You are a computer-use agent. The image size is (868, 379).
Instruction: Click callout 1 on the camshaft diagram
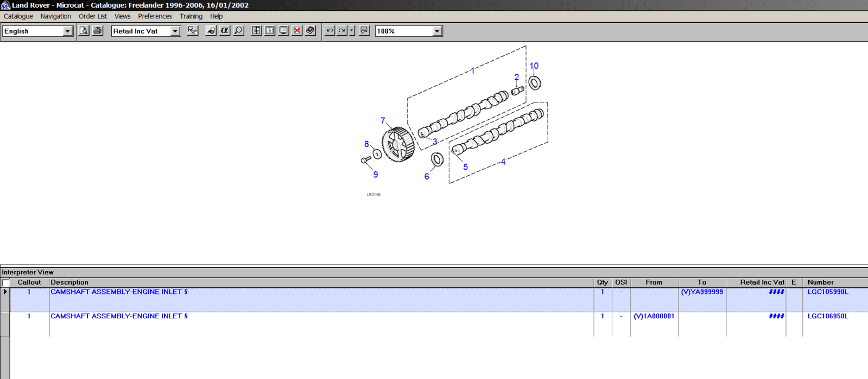coord(472,70)
